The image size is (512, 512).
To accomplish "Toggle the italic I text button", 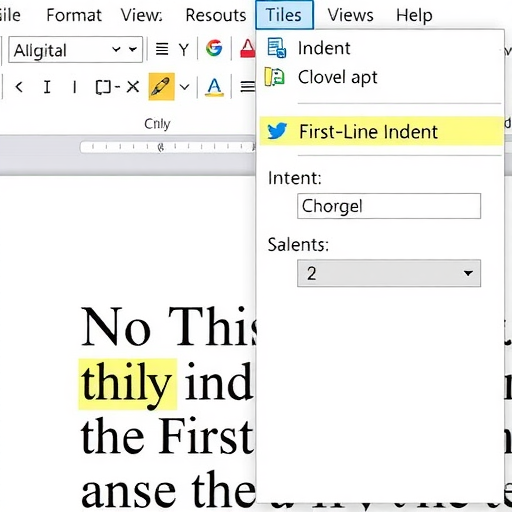I will (47, 87).
